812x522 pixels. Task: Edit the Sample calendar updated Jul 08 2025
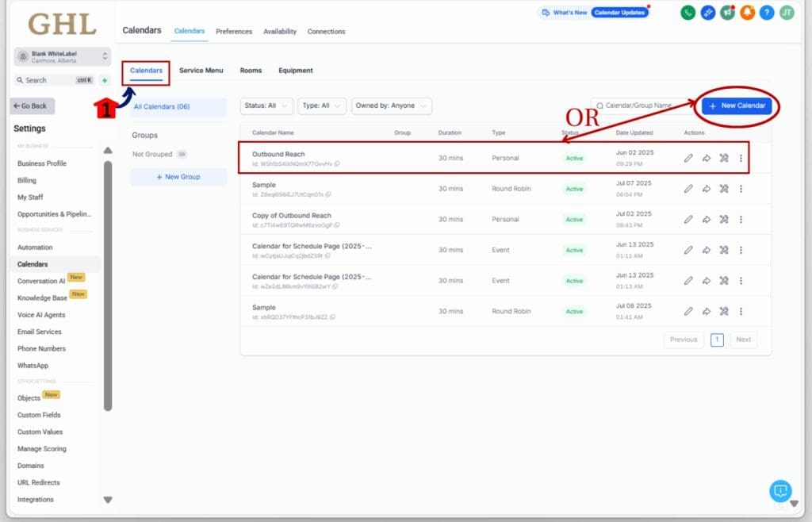click(x=688, y=311)
